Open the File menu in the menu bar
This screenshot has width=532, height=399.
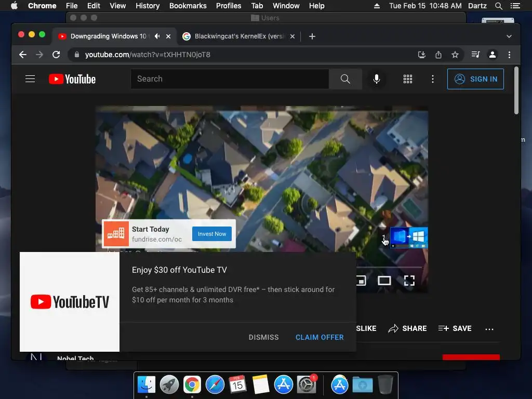[72, 6]
